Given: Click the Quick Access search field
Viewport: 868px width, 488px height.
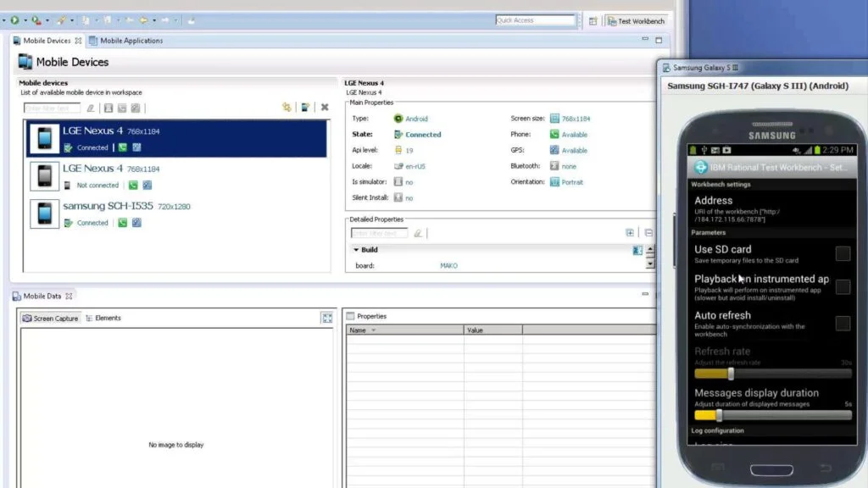Looking at the screenshot, I should coord(536,20).
